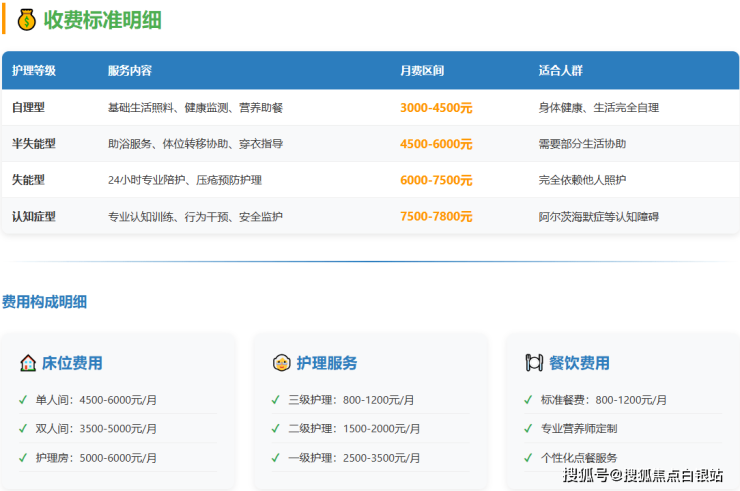
Task: Click the 餐饮费用 card title
Action: click(579, 363)
